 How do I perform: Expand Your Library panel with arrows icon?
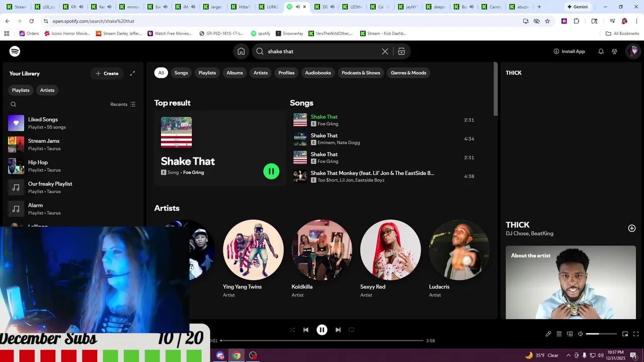132,73
